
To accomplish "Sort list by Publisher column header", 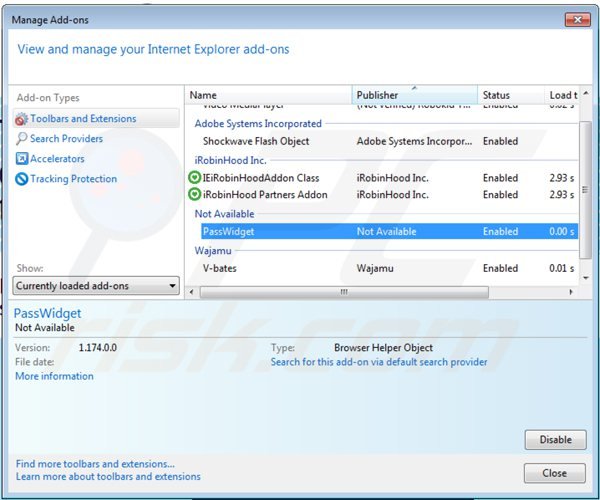I will (415, 95).
